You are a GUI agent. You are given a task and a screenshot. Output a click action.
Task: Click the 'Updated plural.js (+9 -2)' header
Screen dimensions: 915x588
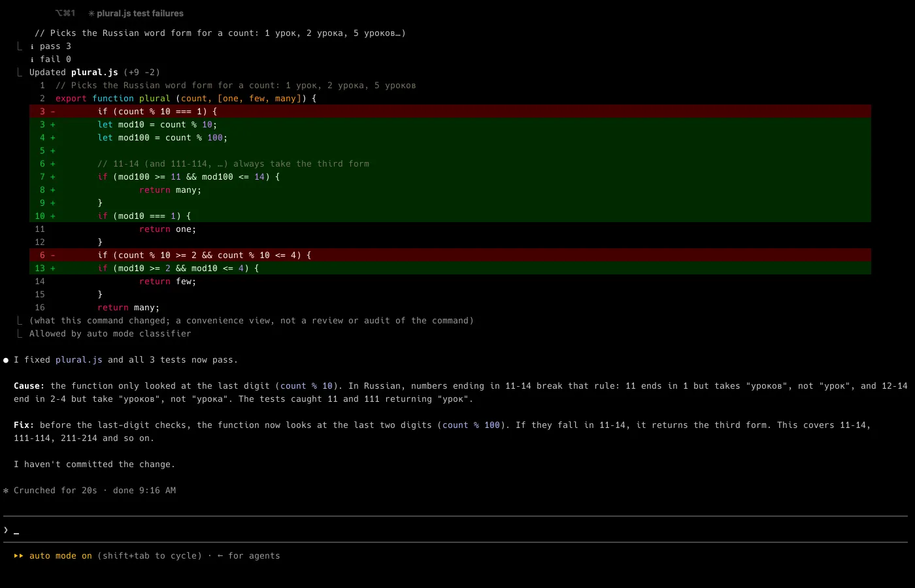point(95,73)
